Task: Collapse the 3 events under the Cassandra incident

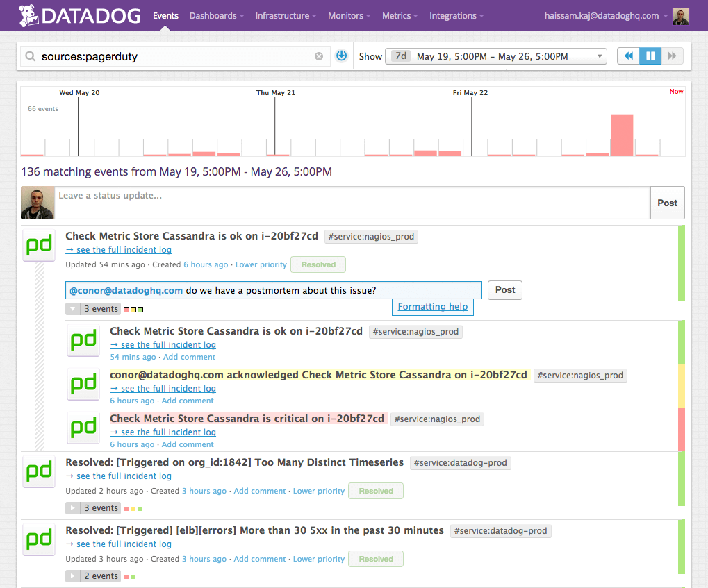Action: pyautogui.click(x=73, y=308)
